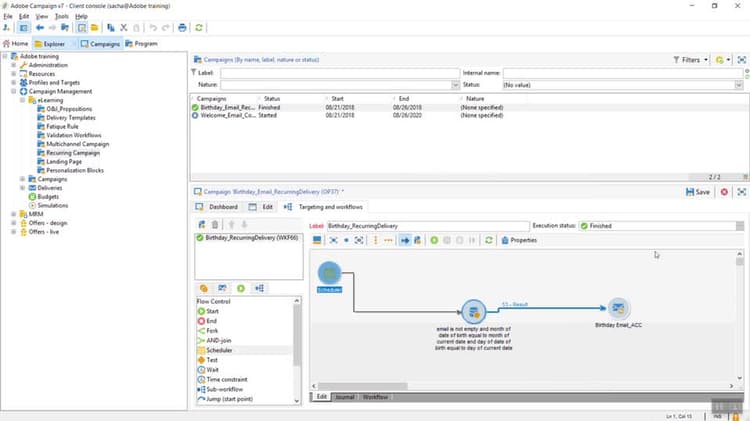
Task: Select Budgets in the navigation tree
Action: coord(48,197)
